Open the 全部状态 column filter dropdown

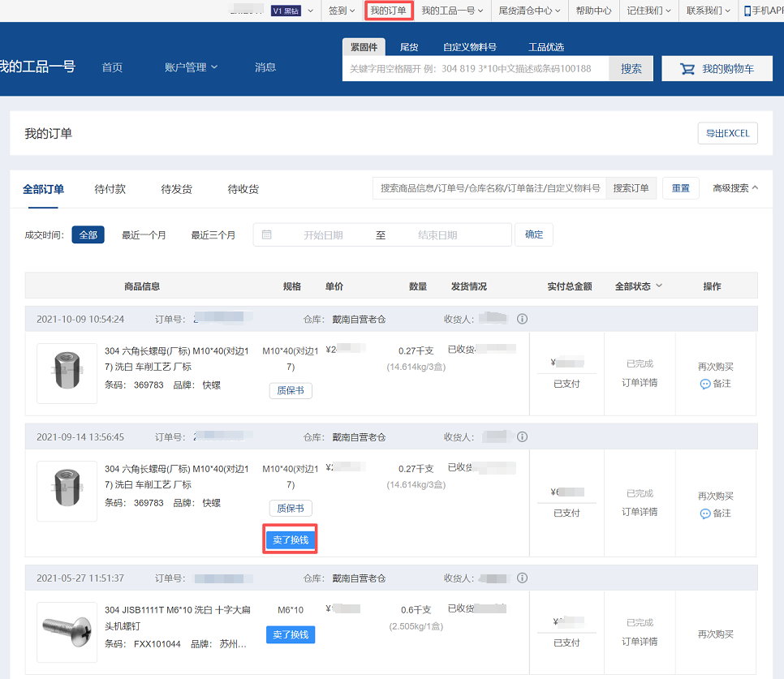pos(639,286)
